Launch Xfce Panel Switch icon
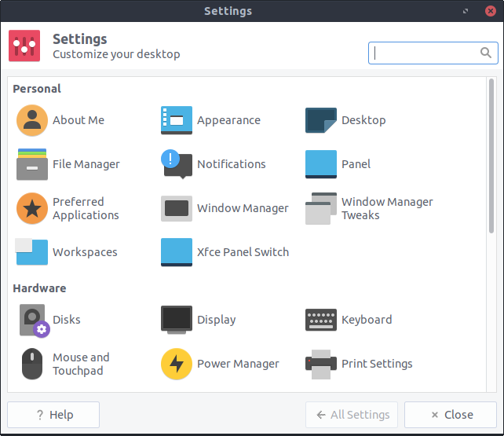 click(x=177, y=252)
